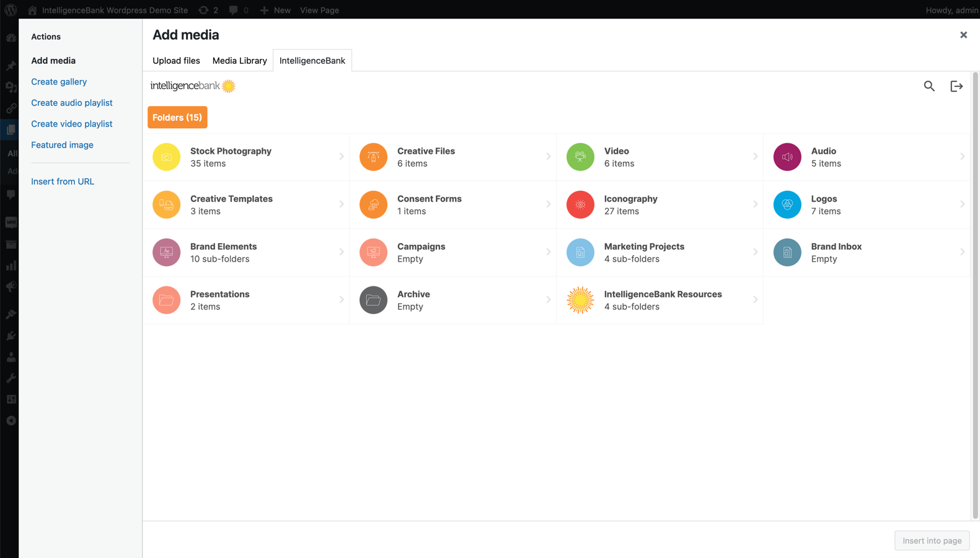
Task: Click the comments icon in admin bar
Action: click(x=233, y=10)
